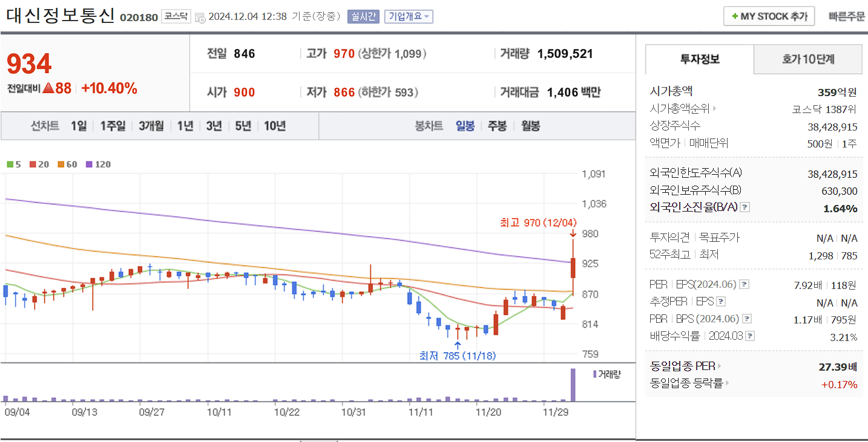Switch to the 호가 10단계 tab
868x442 pixels.
[807, 59]
